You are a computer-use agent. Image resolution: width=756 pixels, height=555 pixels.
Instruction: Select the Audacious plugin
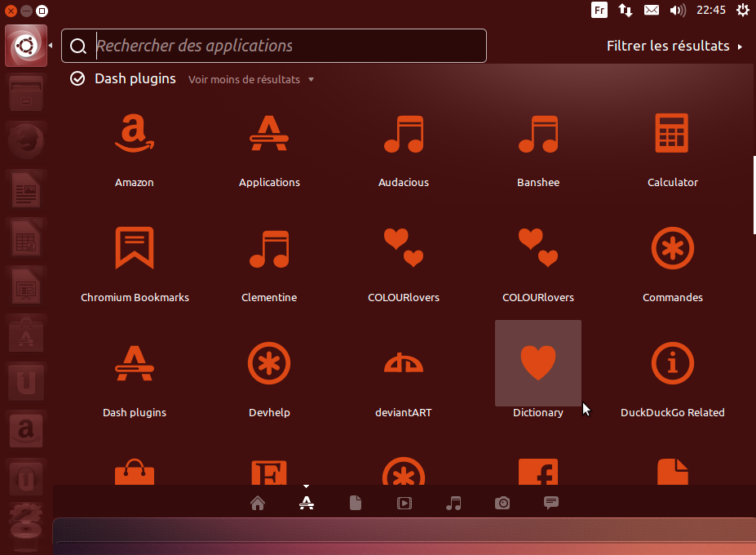click(x=404, y=149)
